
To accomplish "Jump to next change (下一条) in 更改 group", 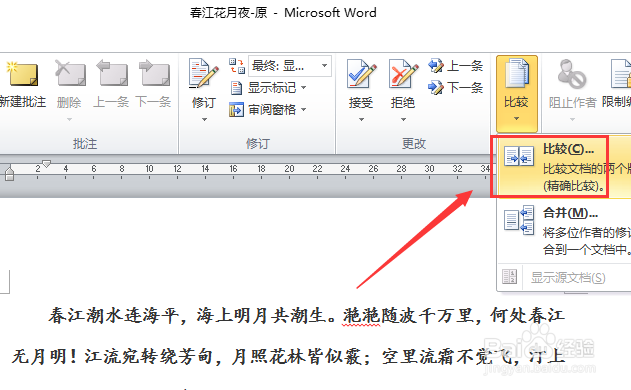I will click(455, 87).
